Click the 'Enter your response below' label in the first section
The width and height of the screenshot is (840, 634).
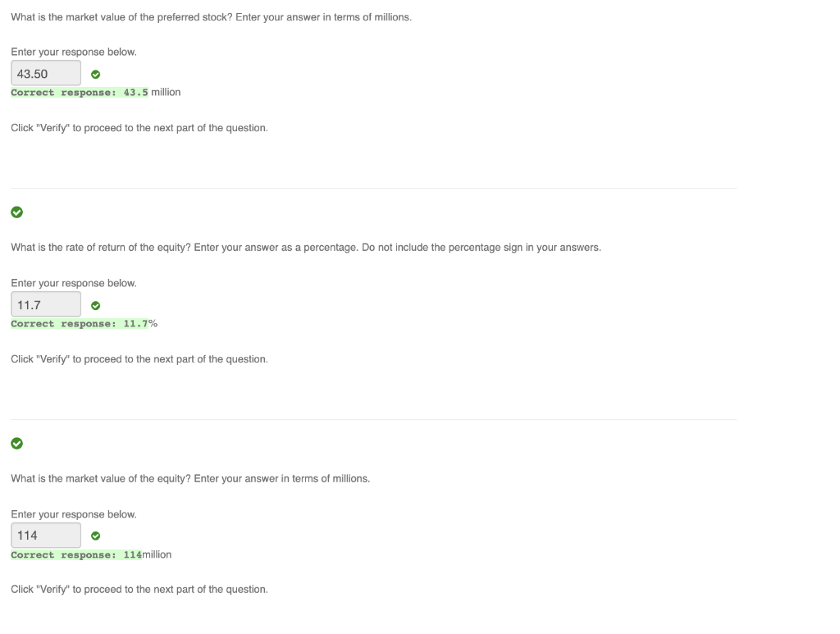point(74,52)
